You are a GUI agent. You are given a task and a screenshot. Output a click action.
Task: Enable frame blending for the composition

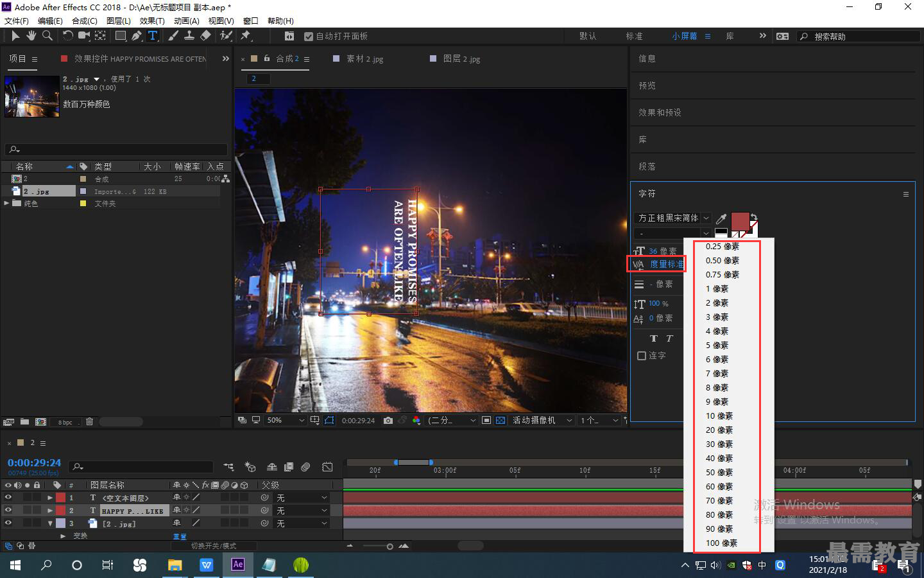click(x=289, y=467)
